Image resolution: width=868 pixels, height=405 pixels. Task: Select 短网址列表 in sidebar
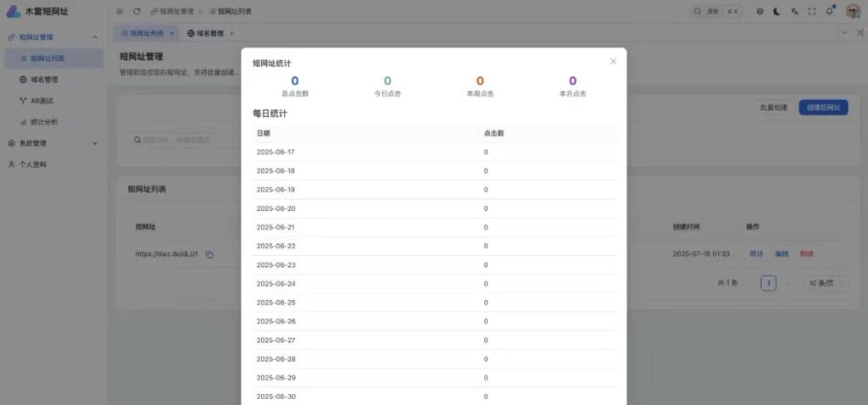point(53,58)
